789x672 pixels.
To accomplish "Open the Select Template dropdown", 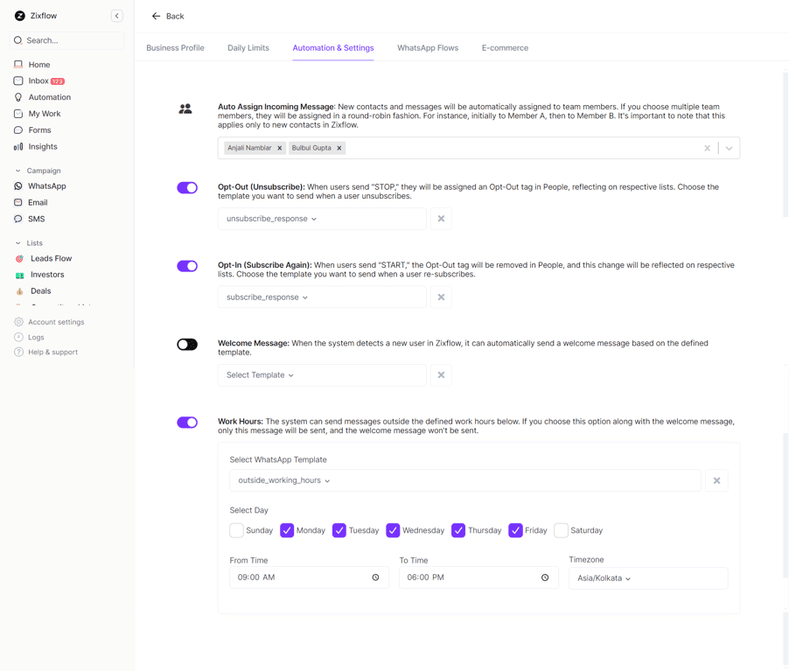I will tap(261, 375).
